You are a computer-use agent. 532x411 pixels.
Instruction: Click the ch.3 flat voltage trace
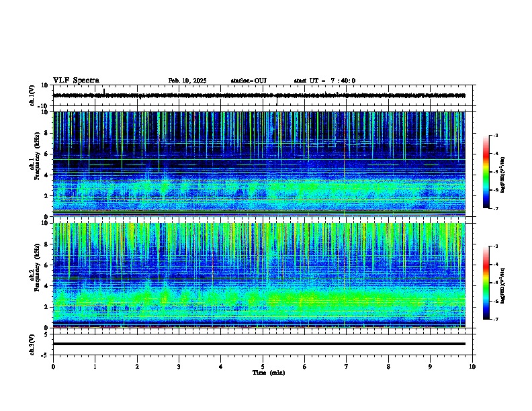coord(259,344)
